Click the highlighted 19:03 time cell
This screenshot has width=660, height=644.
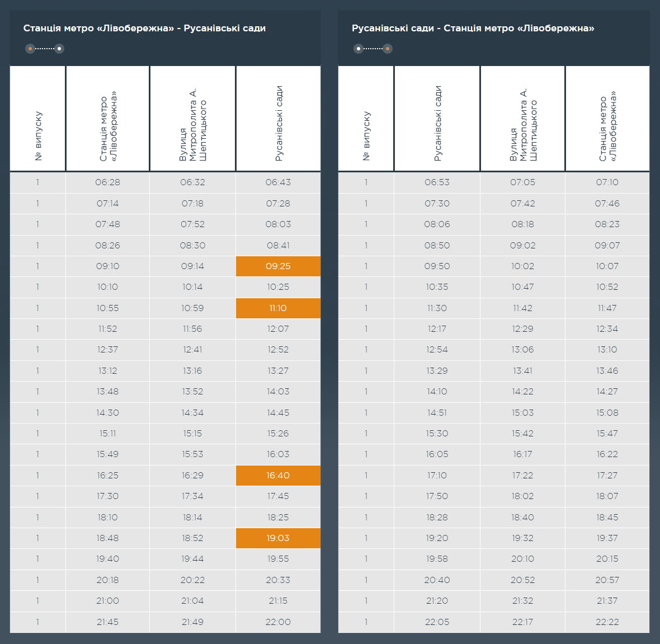pyautogui.click(x=278, y=538)
